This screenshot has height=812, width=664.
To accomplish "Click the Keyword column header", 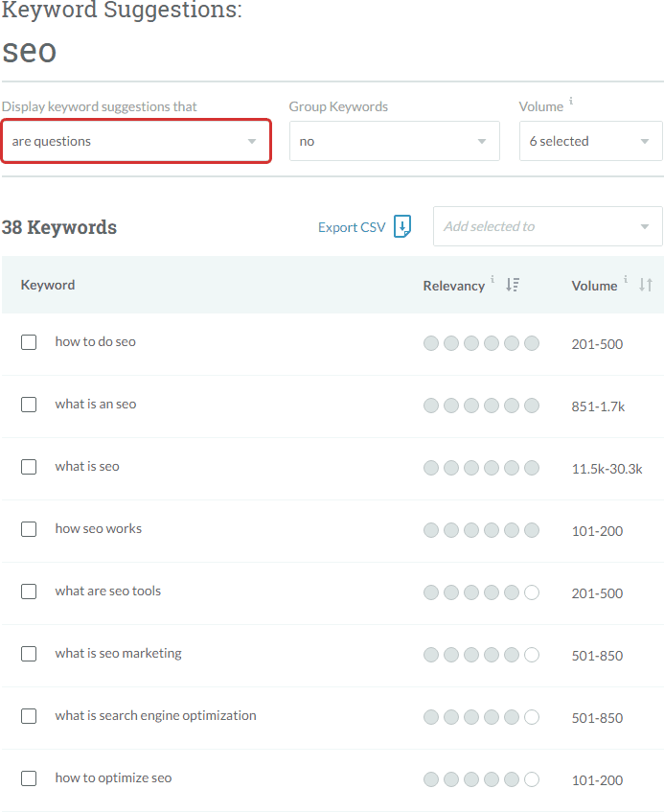I will click(48, 285).
